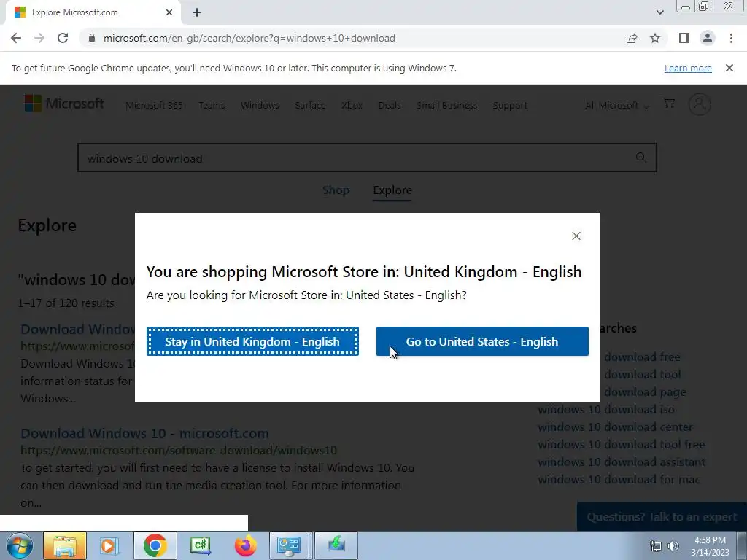This screenshot has width=747, height=560.
Task: Open the green arrow installer taskbar icon
Action: (x=336, y=545)
